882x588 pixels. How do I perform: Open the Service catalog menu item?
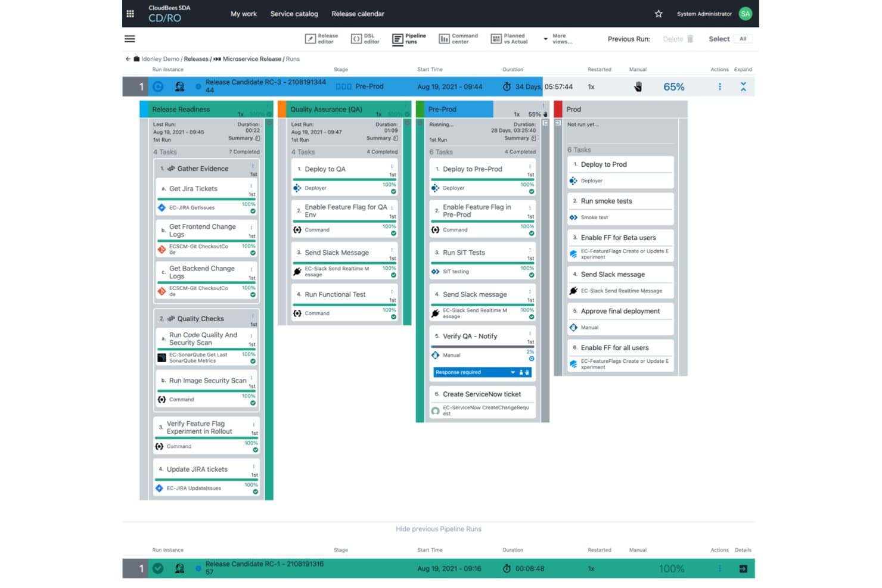click(x=294, y=14)
